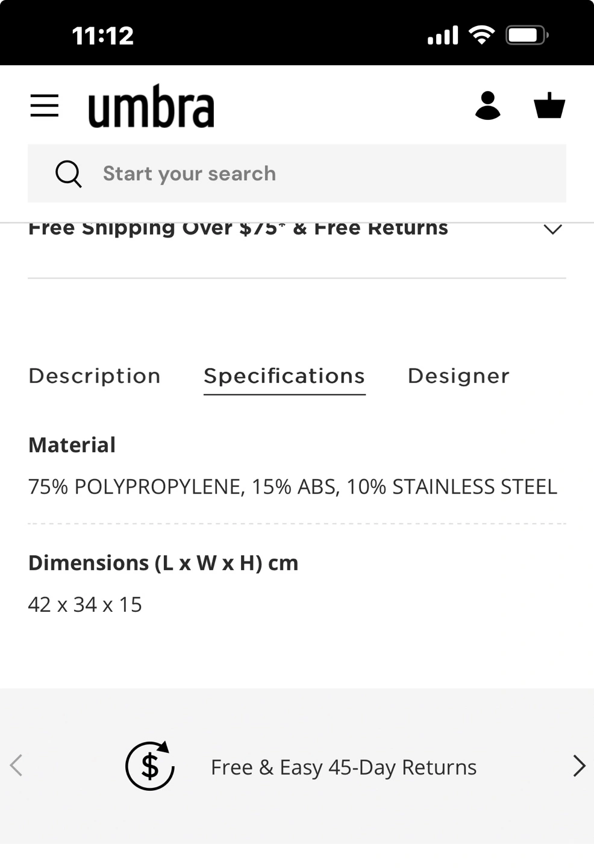594x868 pixels.
Task: Tap the 11:12 clock in status bar
Action: pyautogui.click(x=102, y=36)
